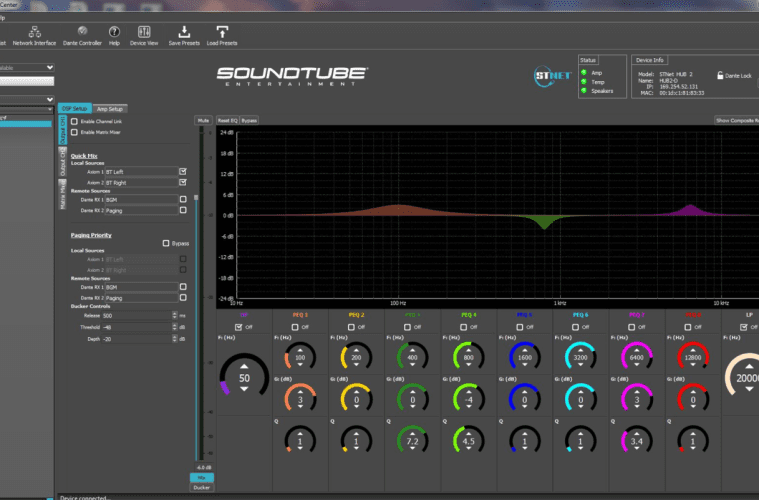Switch to the Amp Setup tab
The height and width of the screenshot is (500, 759).
click(110, 108)
